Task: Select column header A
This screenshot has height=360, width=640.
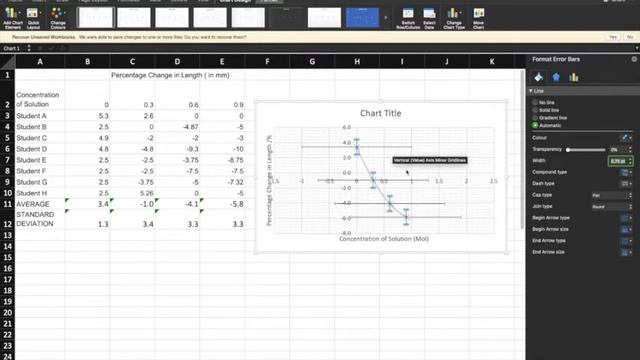Action: (x=40, y=62)
